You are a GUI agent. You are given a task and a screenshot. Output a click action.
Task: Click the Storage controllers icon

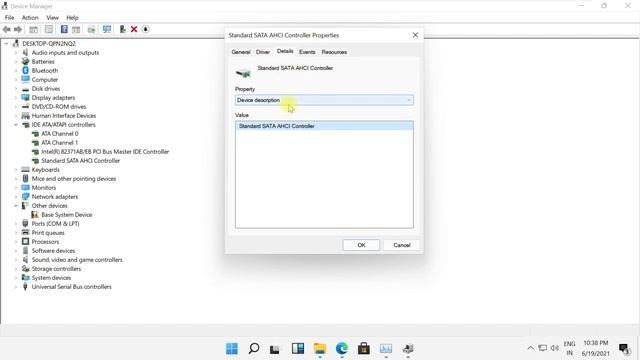coord(25,269)
